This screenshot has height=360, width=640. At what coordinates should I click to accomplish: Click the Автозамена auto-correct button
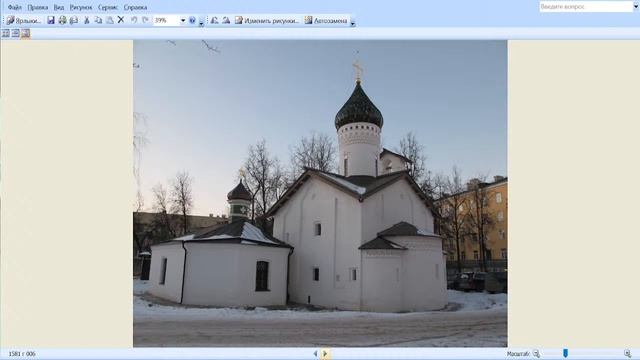tap(326, 20)
